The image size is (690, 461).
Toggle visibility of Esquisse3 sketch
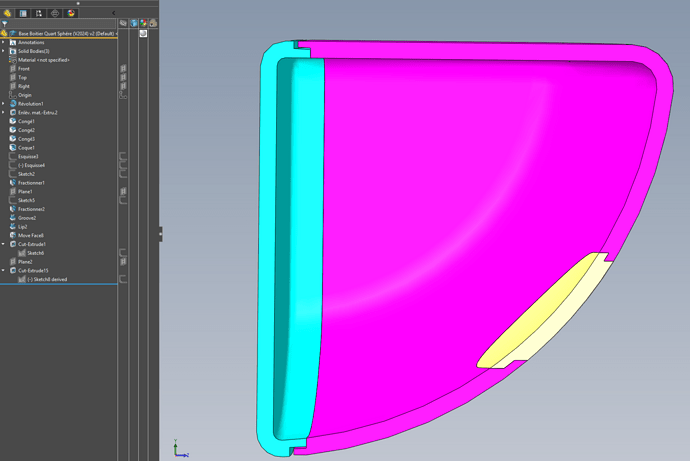123,157
